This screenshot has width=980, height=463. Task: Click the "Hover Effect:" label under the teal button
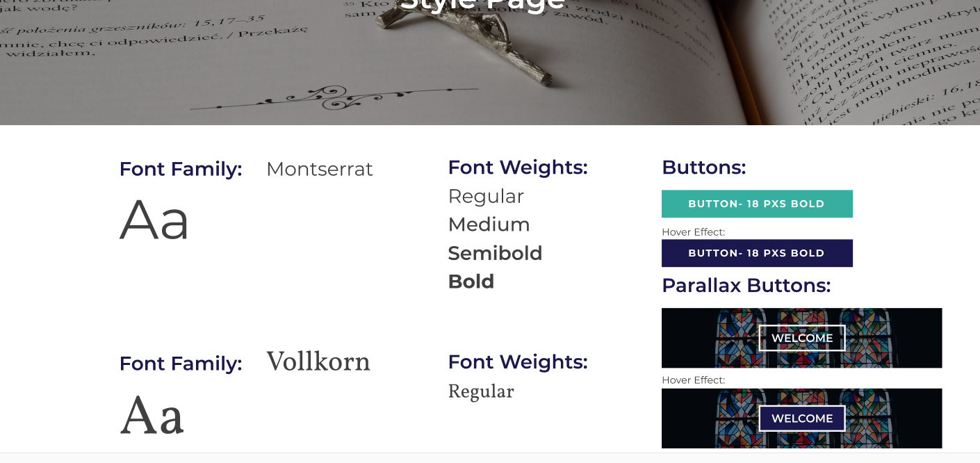click(x=693, y=232)
